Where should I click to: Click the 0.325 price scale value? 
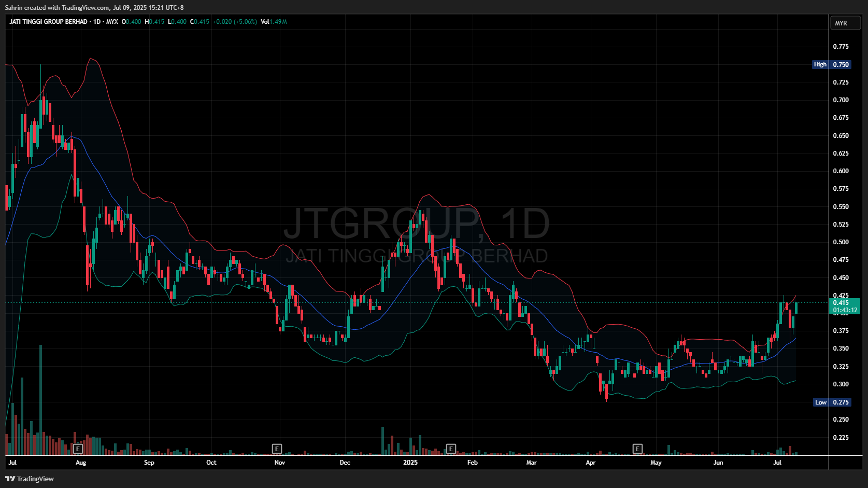tap(841, 367)
